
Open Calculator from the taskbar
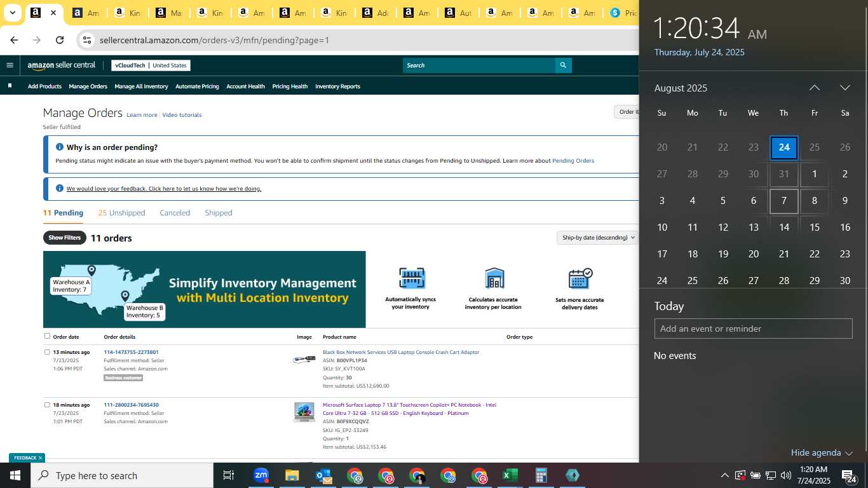tap(541, 475)
